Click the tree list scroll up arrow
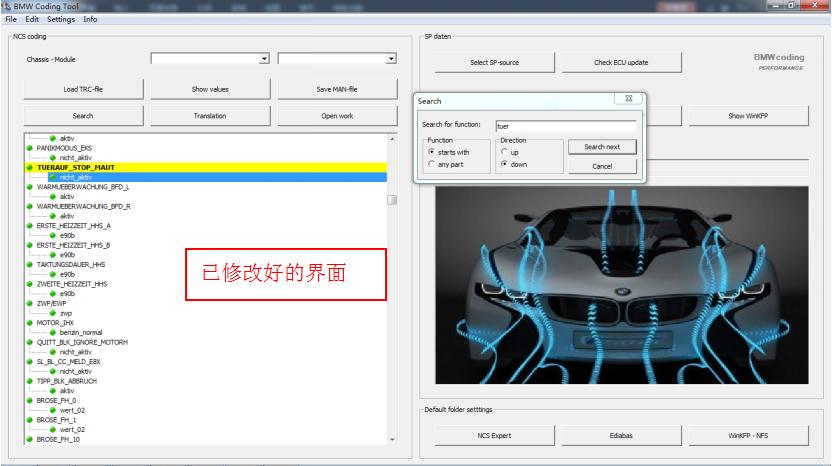Viewport: 832px width, 466px height. 392,139
